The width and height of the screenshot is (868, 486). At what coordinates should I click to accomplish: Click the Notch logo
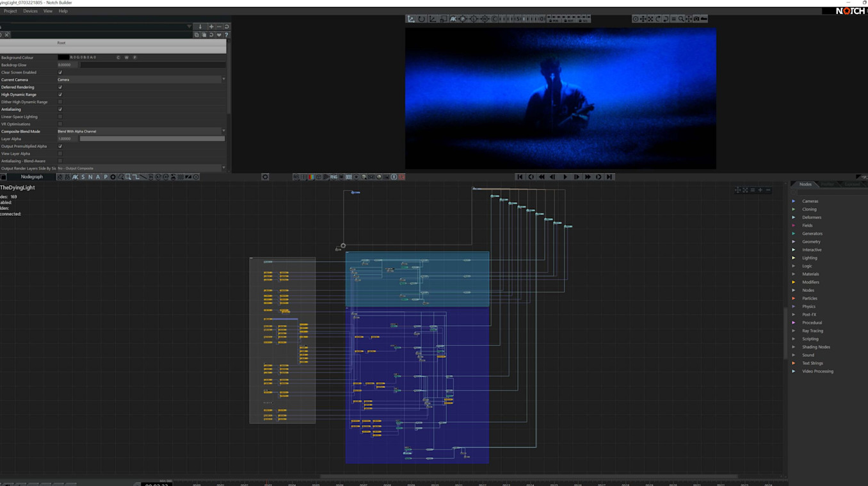851,11
